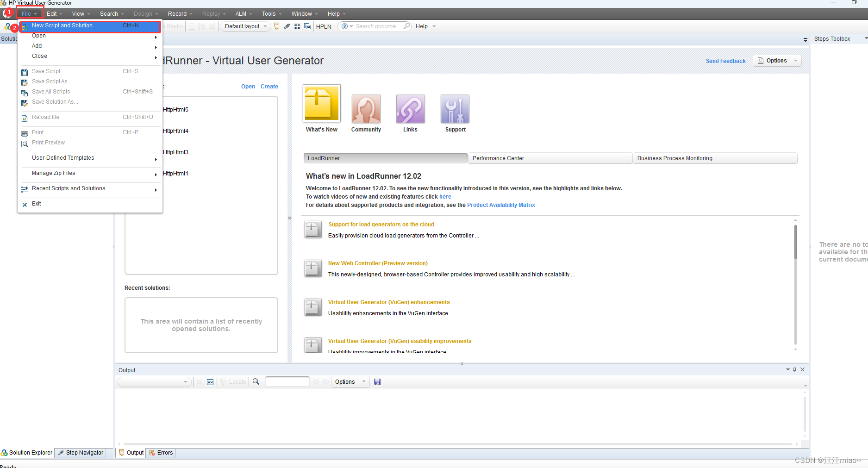
Task: Click the Save Script floppy icon
Action: [x=25, y=72]
